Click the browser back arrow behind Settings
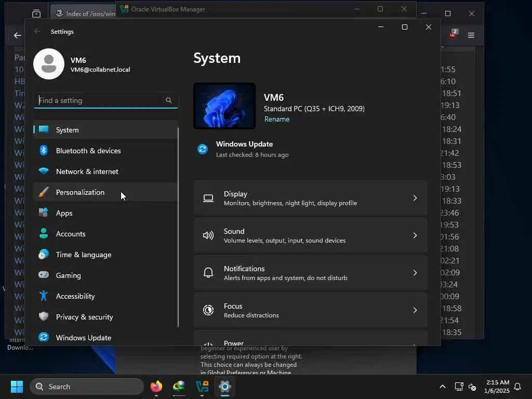Image resolution: width=532 pixels, height=399 pixels. pos(18,35)
